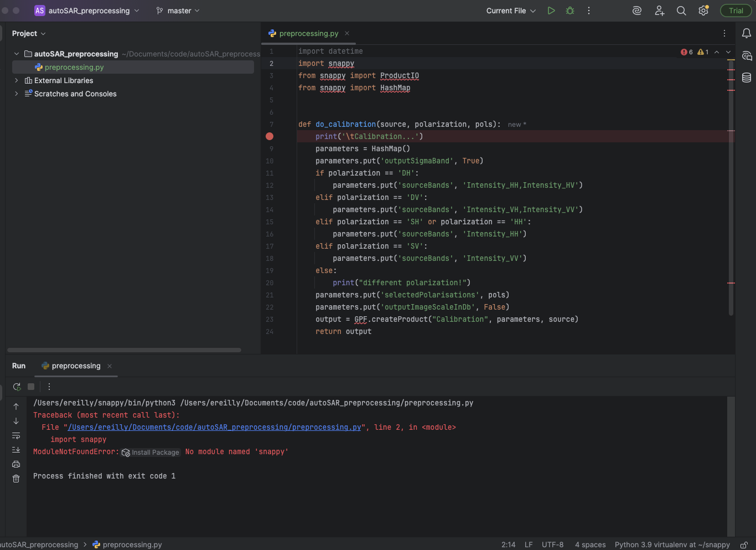Viewport: 756px width, 550px height.
Task: Open editor tab options three-dot menu
Action: tap(724, 33)
